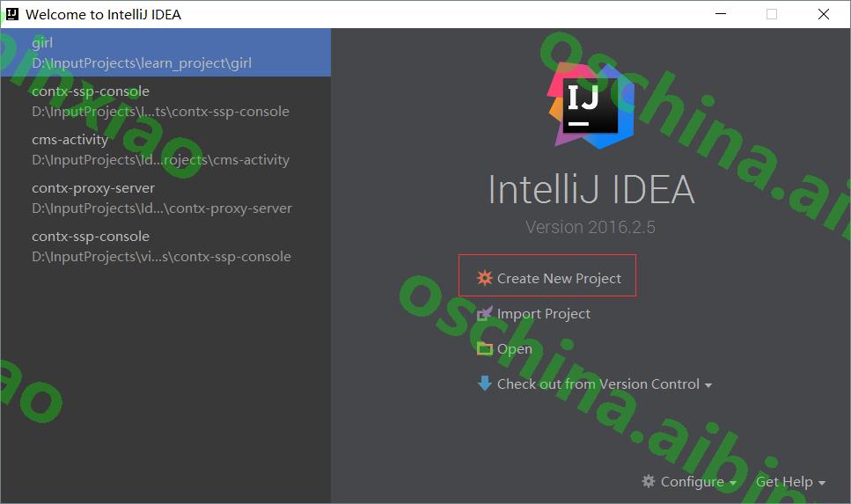The height and width of the screenshot is (504, 851).
Task: Click the IntelliJ IDEA title text
Action: 591,190
